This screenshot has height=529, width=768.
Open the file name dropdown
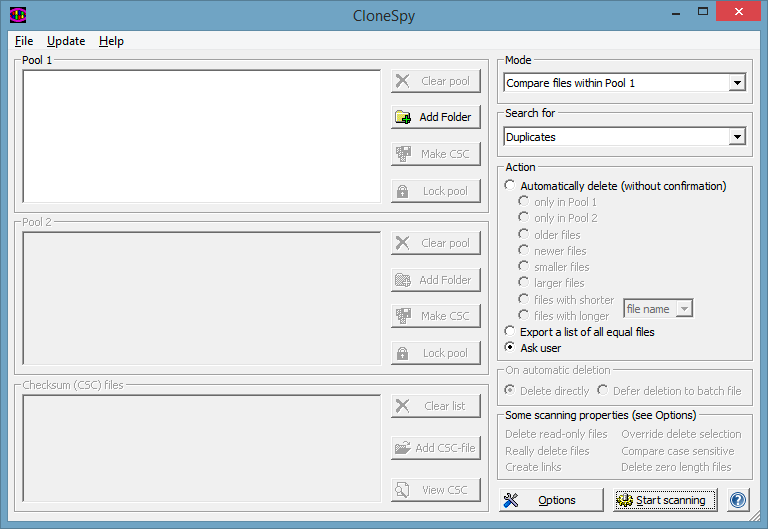point(658,309)
